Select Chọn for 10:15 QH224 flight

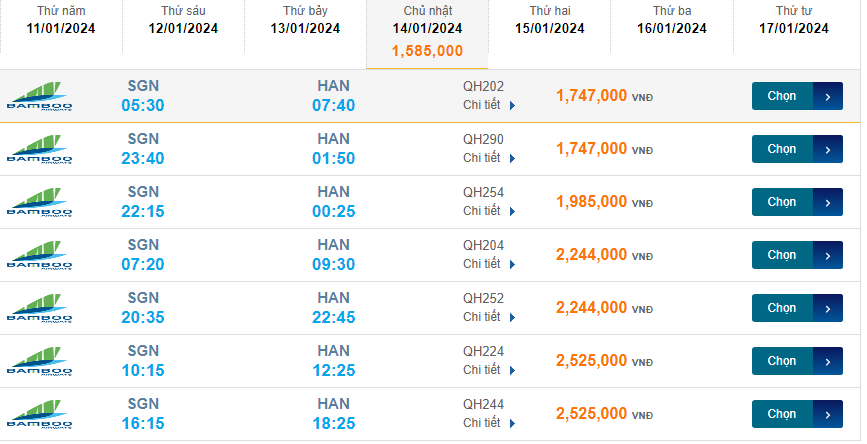[x=782, y=361]
